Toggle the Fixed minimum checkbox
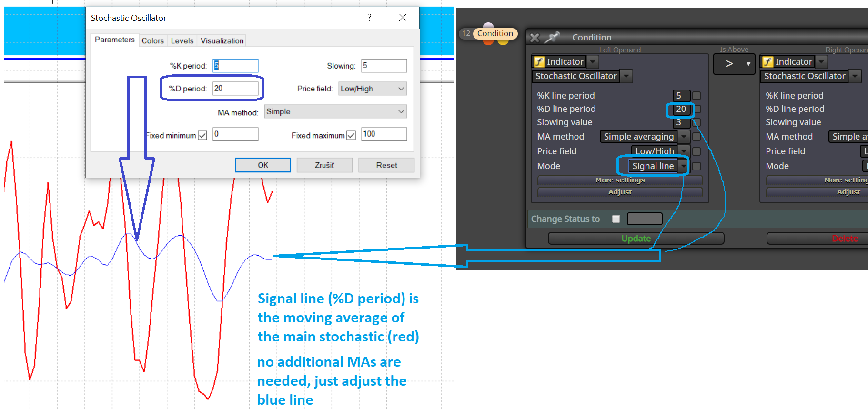 pyautogui.click(x=202, y=135)
